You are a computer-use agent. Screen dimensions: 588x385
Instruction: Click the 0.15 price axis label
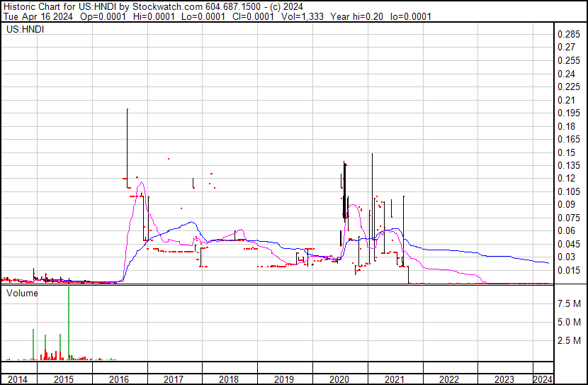pyautogui.click(x=567, y=152)
